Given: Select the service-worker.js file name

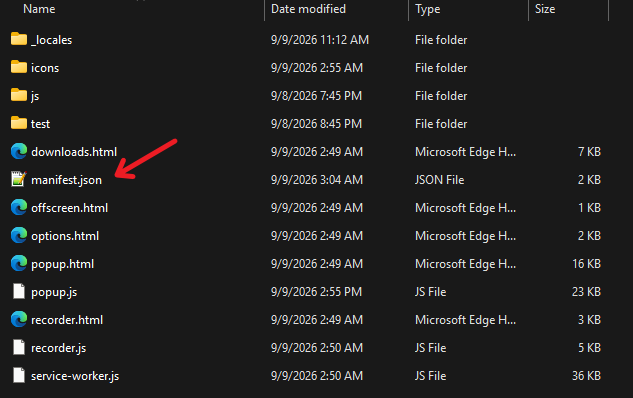Looking at the screenshot, I should [75, 376].
